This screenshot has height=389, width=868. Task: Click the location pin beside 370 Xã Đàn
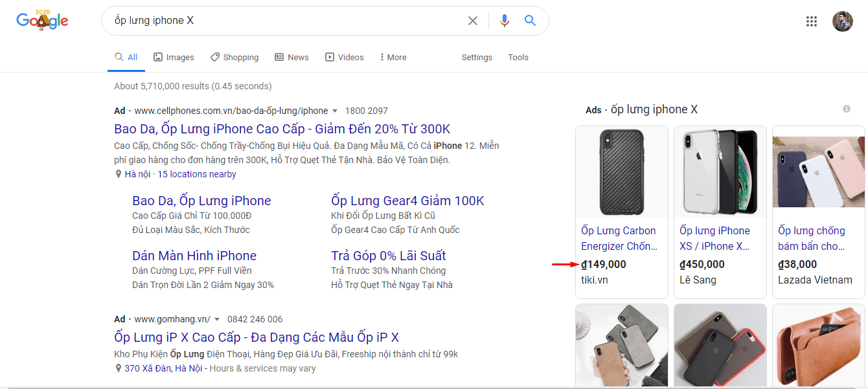(x=118, y=368)
